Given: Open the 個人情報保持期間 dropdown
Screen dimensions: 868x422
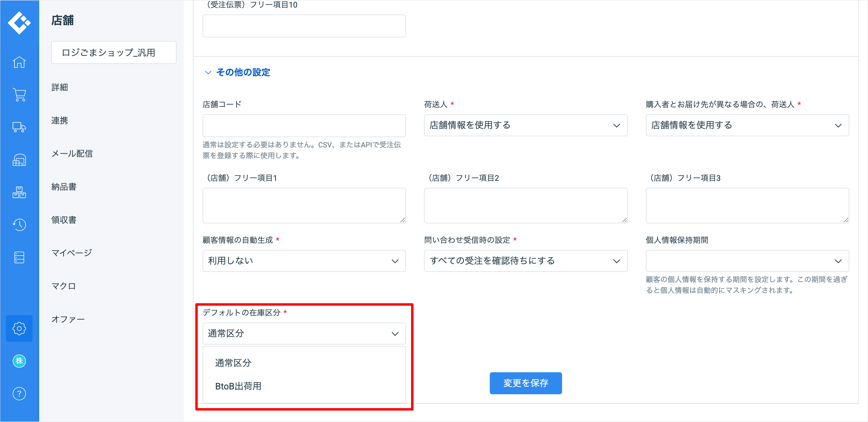Looking at the screenshot, I should pos(747,261).
